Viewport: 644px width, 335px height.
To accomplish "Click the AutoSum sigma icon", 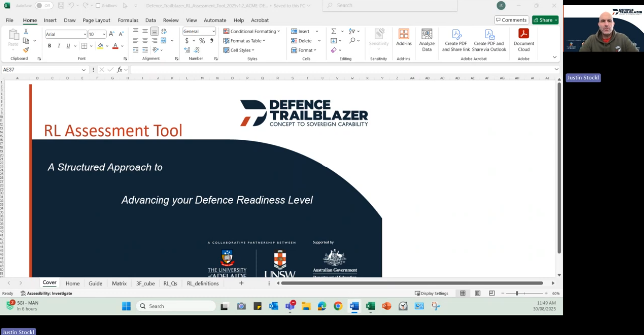I will [334, 31].
